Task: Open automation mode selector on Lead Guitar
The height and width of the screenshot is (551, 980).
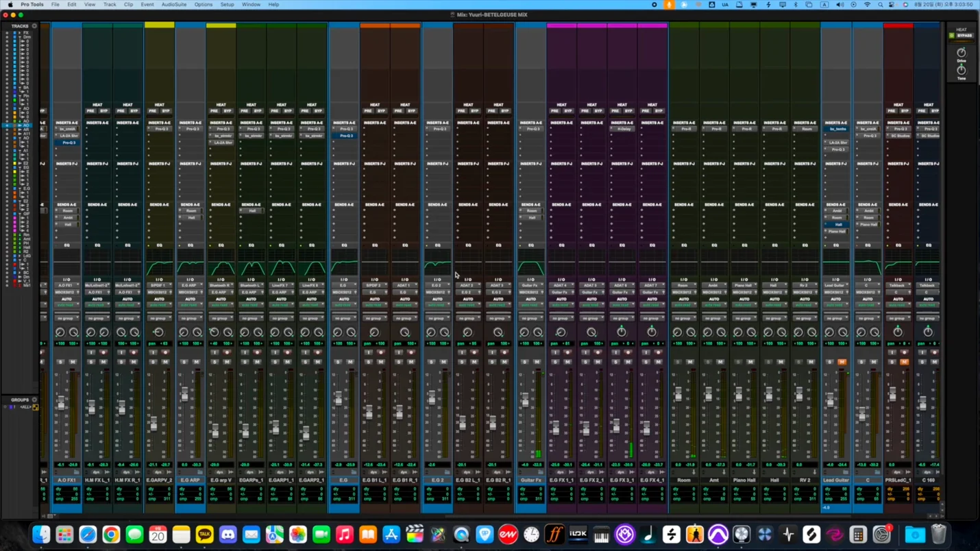Action: [x=835, y=306]
